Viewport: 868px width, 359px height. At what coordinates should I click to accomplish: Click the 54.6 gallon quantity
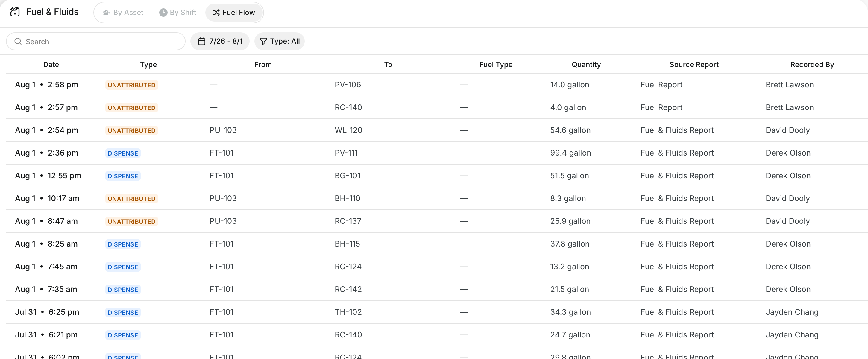click(570, 130)
